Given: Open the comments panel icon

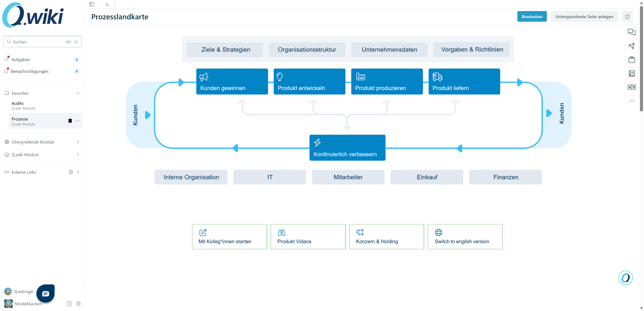Looking at the screenshot, I should [x=631, y=32].
